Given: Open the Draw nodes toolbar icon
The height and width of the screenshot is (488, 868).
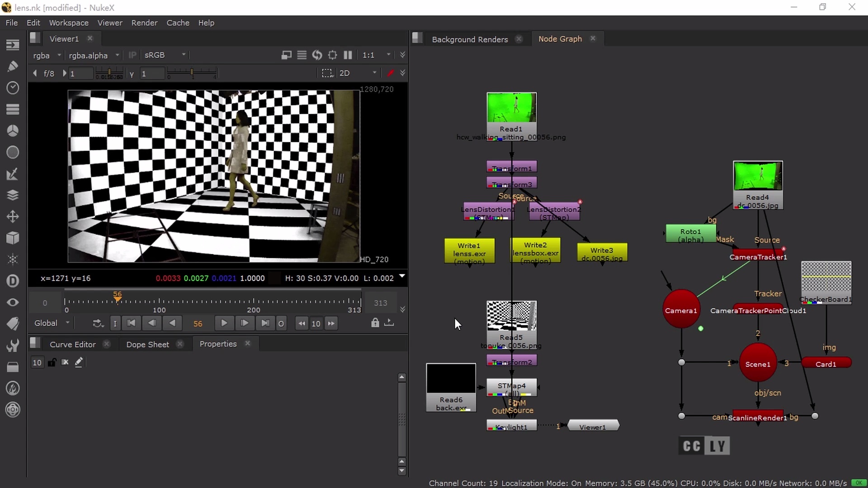Looking at the screenshot, I should [13, 66].
